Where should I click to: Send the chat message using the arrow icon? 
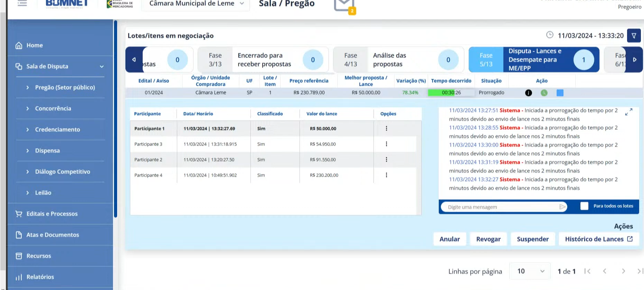pos(562,207)
